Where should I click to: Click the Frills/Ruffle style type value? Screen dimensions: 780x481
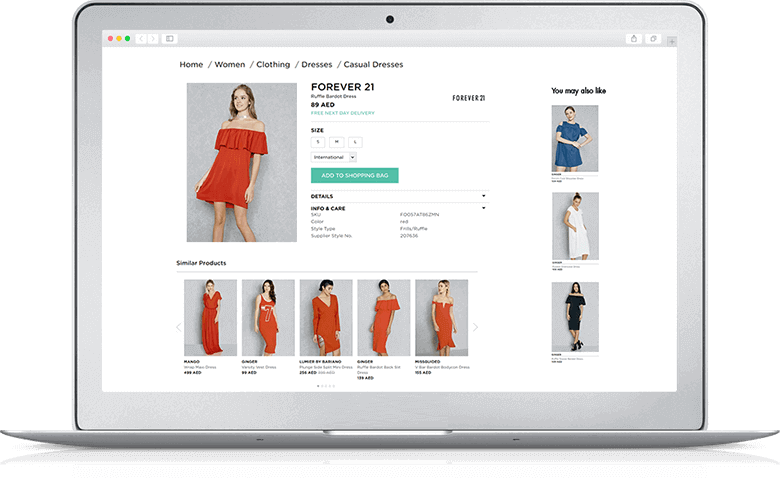(413, 229)
